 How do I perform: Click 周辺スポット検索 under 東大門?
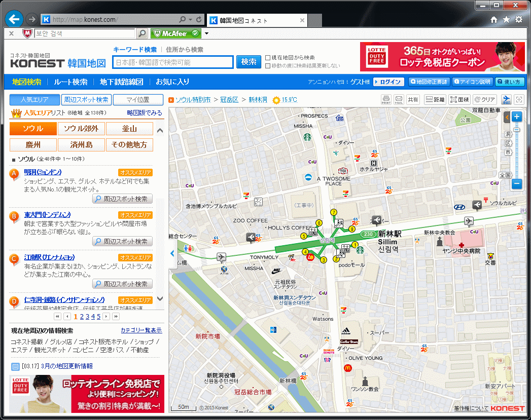pyautogui.click(x=123, y=242)
